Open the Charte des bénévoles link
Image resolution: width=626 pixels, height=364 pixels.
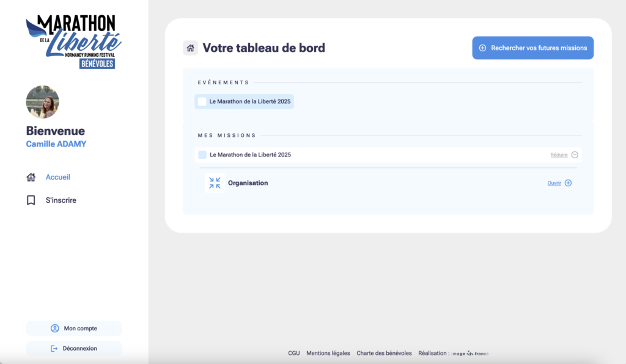tap(384, 353)
